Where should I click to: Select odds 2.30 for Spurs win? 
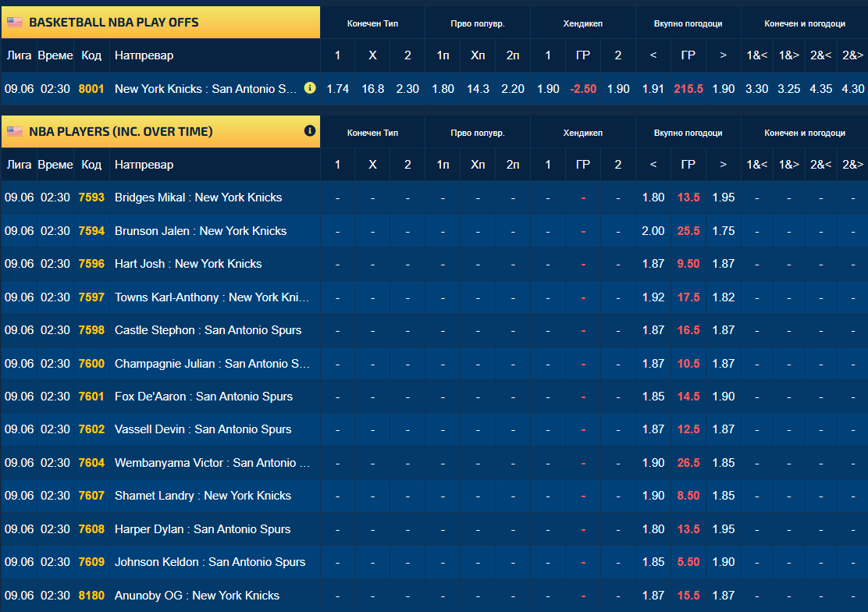pos(407,89)
